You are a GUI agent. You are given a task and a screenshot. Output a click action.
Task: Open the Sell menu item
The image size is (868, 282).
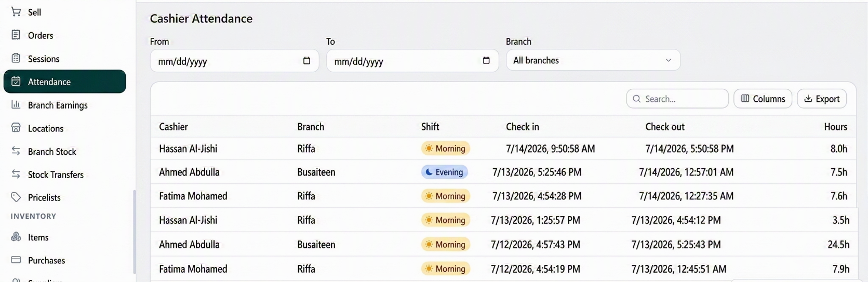(x=64, y=12)
